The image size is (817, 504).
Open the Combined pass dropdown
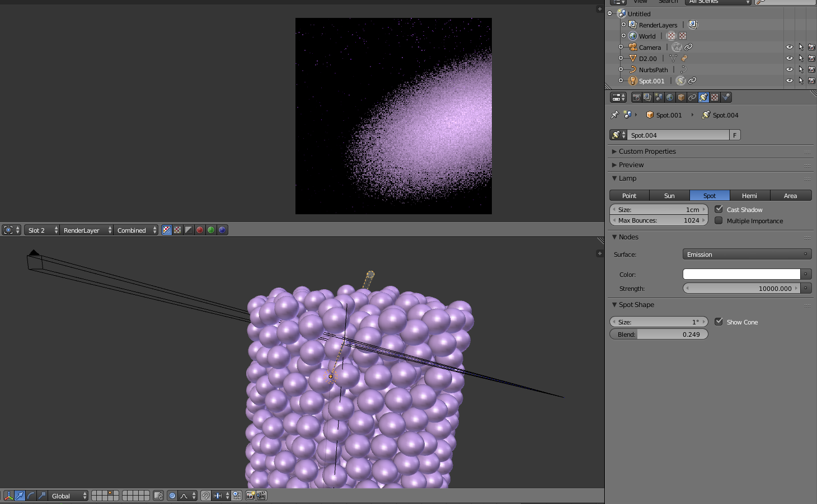[136, 230]
